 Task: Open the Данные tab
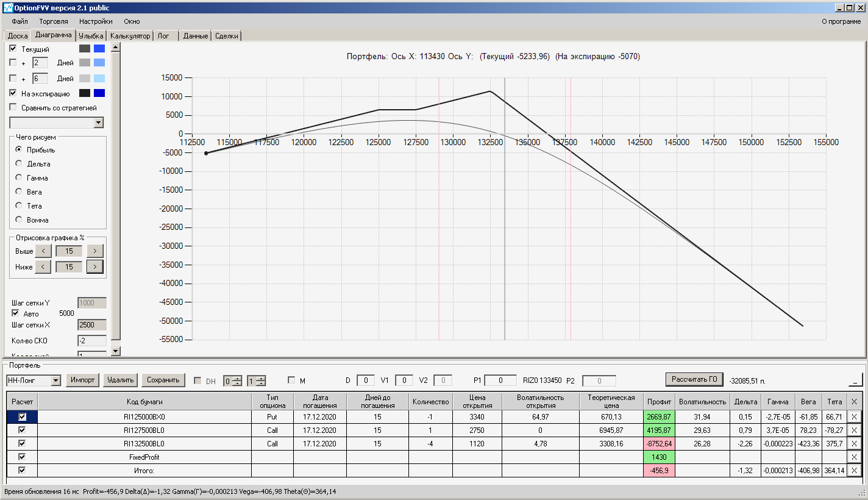point(196,36)
